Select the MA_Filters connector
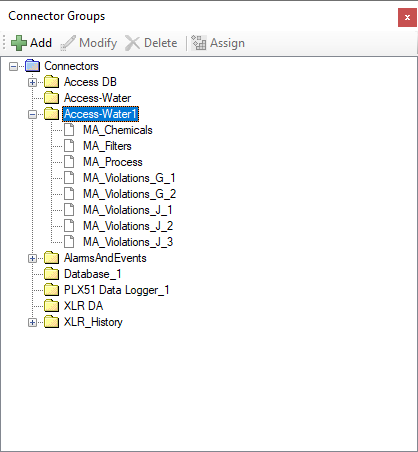Viewport: 418px width, 452px height. [x=107, y=146]
